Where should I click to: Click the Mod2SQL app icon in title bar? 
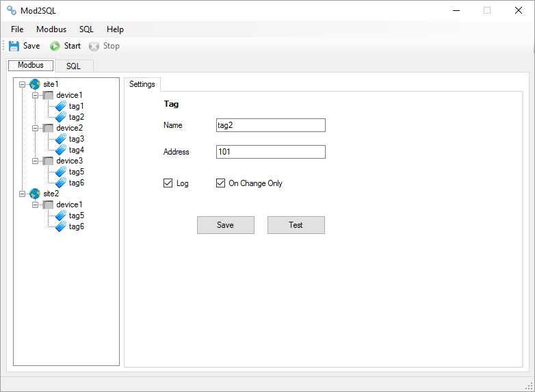[x=12, y=10]
